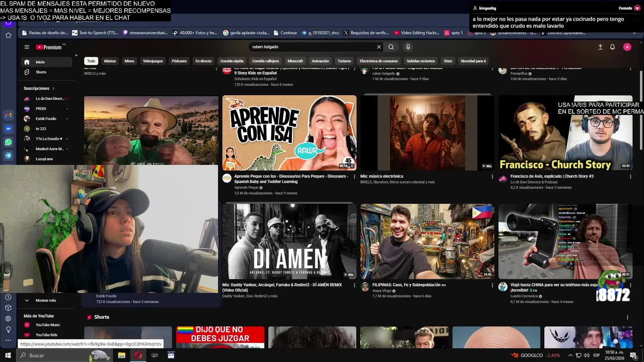Viewport: 644px width, 362px height.
Task: Open the notifications bell
Action: point(612,47)
